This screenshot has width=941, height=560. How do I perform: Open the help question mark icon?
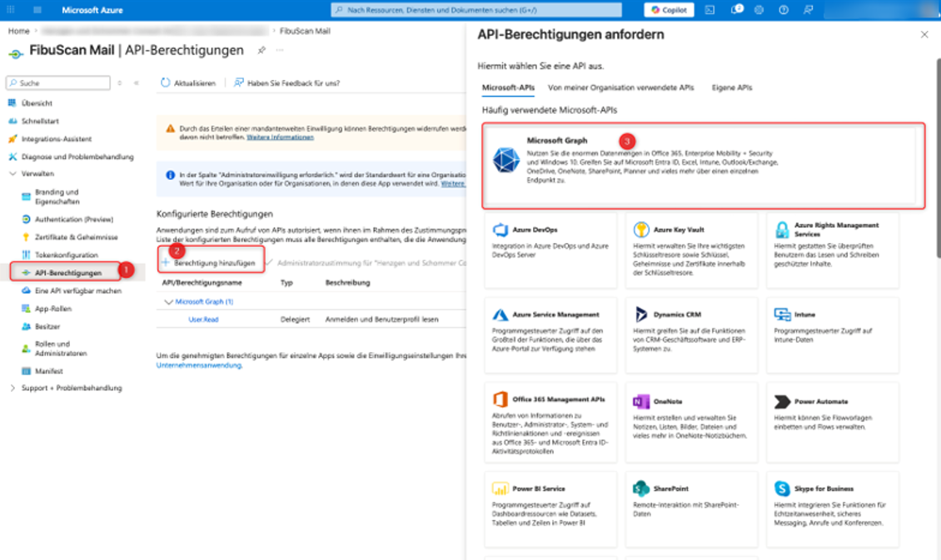coord(784,10)
